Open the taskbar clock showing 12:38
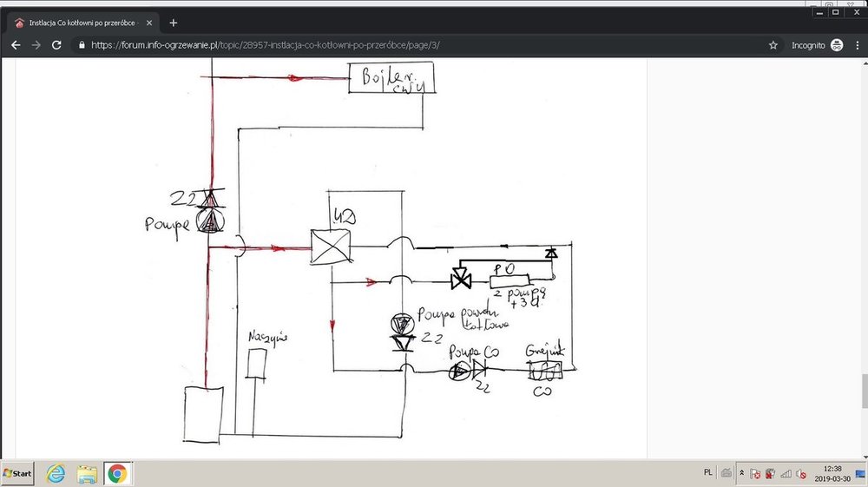868x487 pixels. coord(833,473)
